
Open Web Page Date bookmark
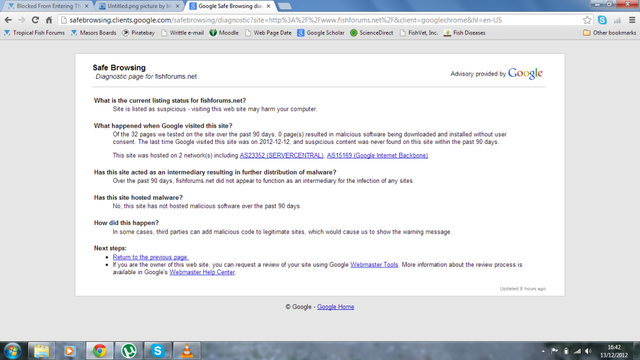pyautogui.click(x=268, y=33)
